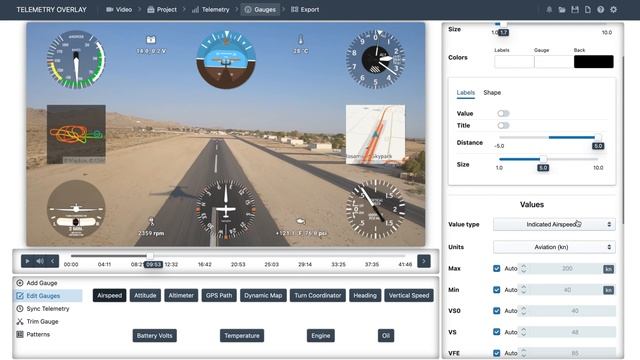The image size is (640, 360).
Task: Select the Turn Coordinator gauge button
Action: pyautogui.click(x=318, y=296)
